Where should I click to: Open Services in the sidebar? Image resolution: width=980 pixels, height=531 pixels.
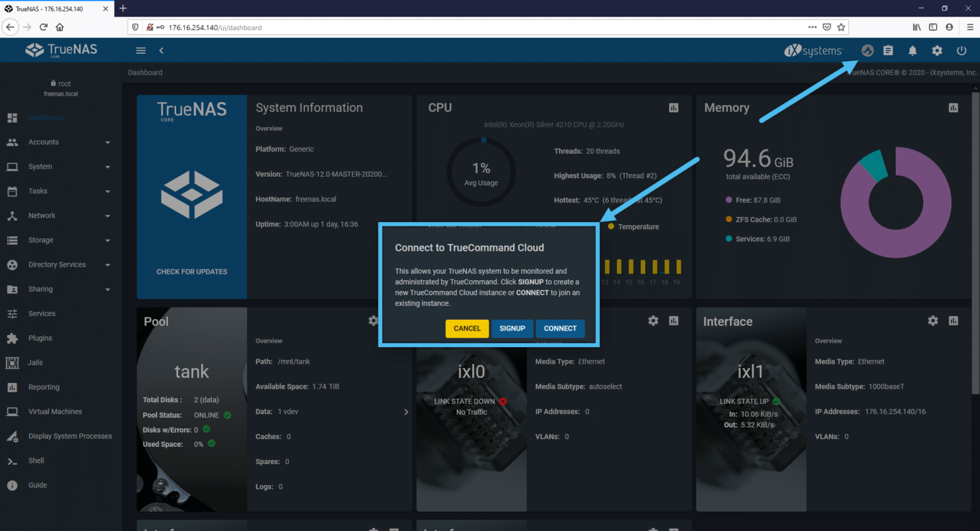[61, 314]
